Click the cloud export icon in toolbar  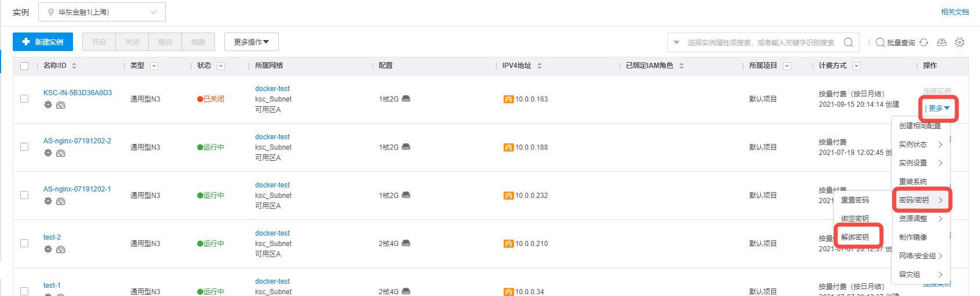point(942,42)
